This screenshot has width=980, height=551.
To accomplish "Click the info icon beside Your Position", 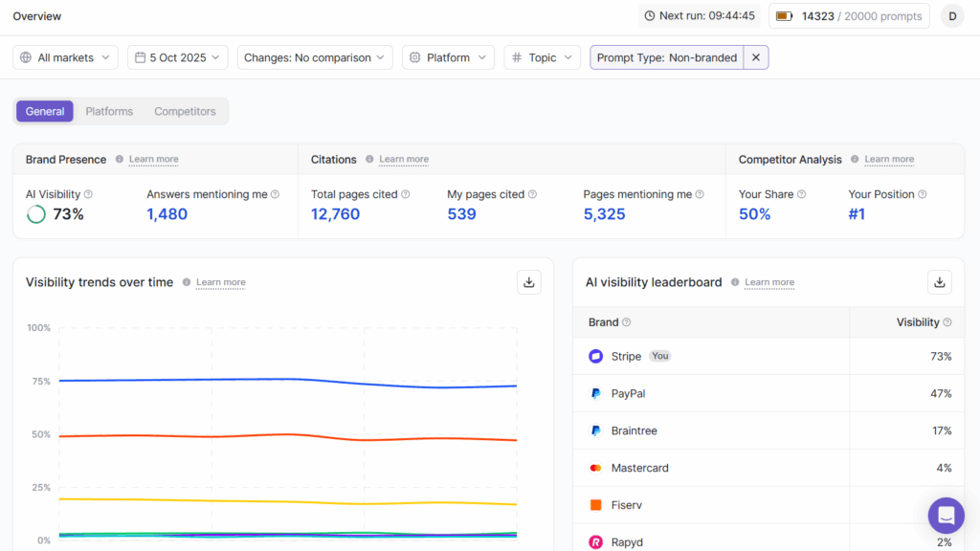I will 923,194.
